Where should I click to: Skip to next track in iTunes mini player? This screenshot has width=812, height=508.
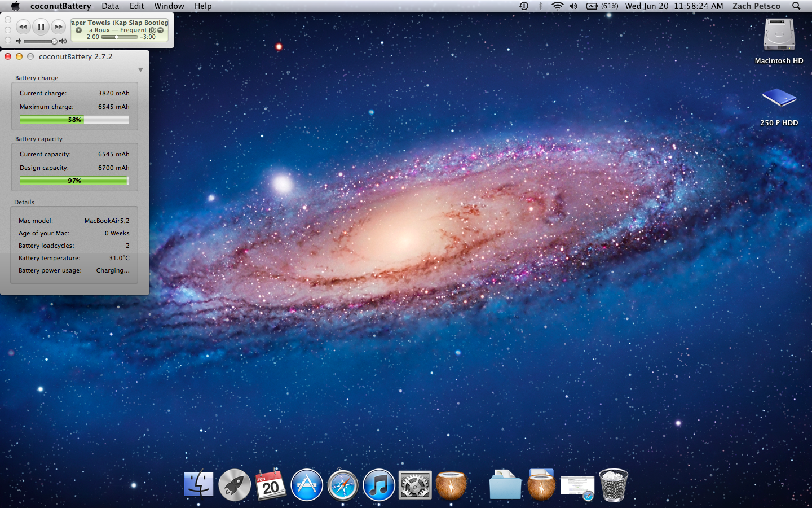point(58,27)
